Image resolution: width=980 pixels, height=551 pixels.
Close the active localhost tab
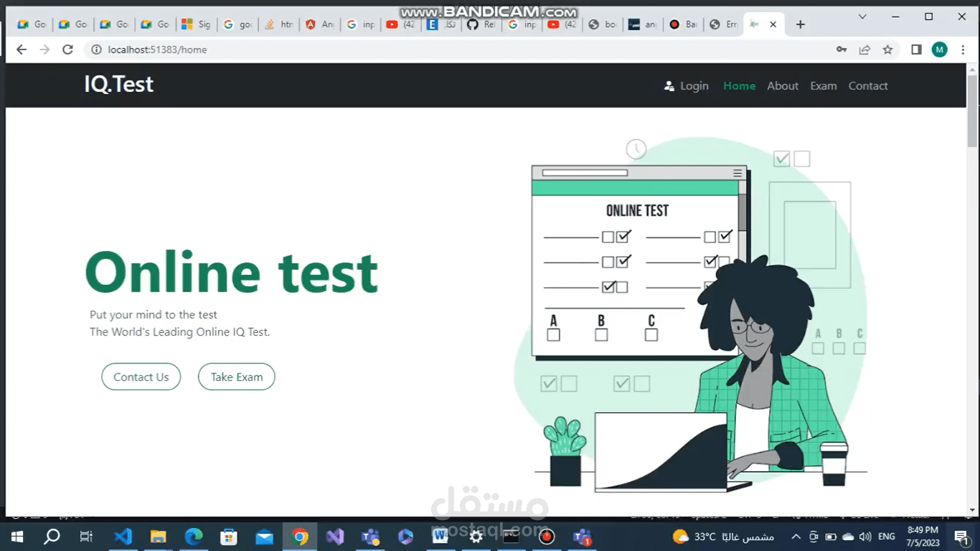[x=773, y=24]
